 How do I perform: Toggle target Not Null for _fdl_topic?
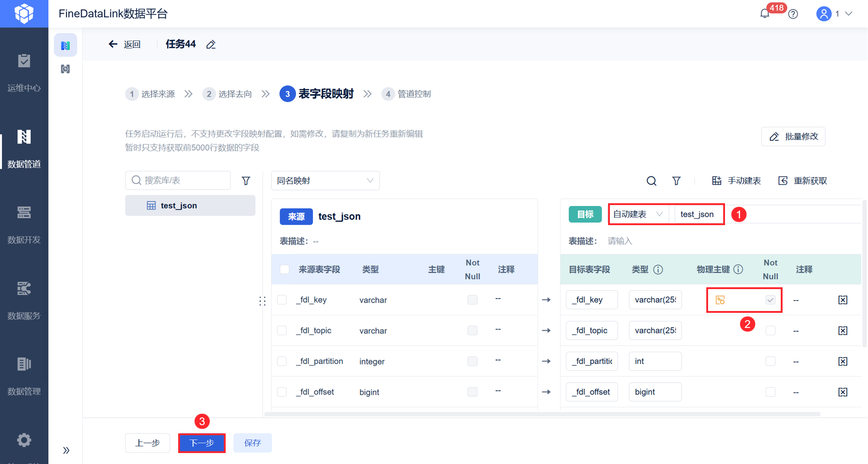(x=770, y=330)
